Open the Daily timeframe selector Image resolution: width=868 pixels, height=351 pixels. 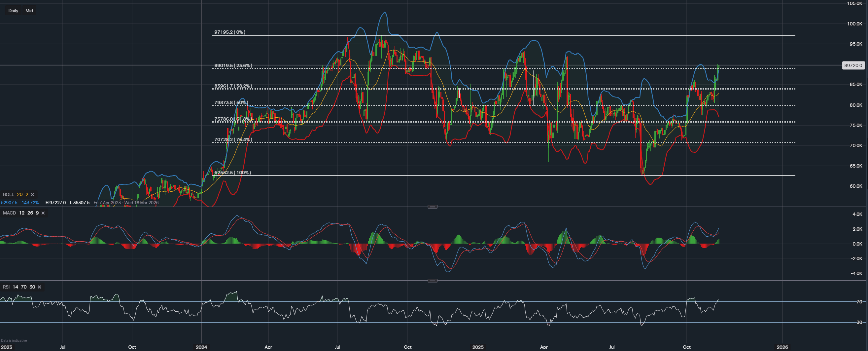tap(13, 11)
